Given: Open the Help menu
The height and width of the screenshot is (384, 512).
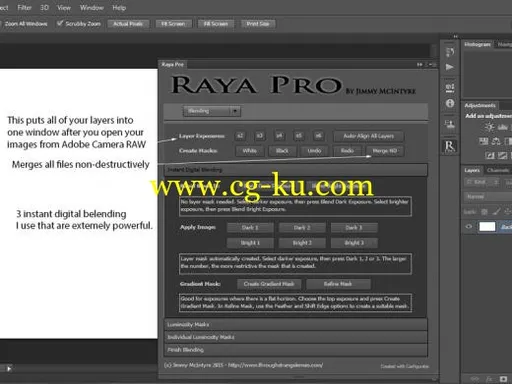Looking at the screenshot, I should point(119,8).
